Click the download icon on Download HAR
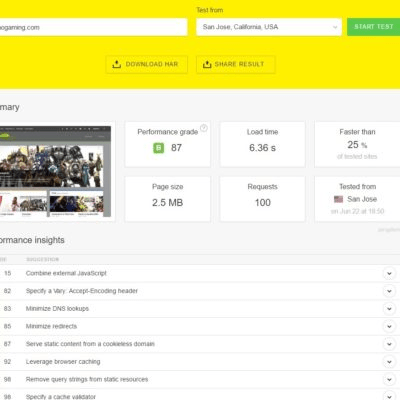The width and height of the screenshot is (400, 400). (117, 64)
